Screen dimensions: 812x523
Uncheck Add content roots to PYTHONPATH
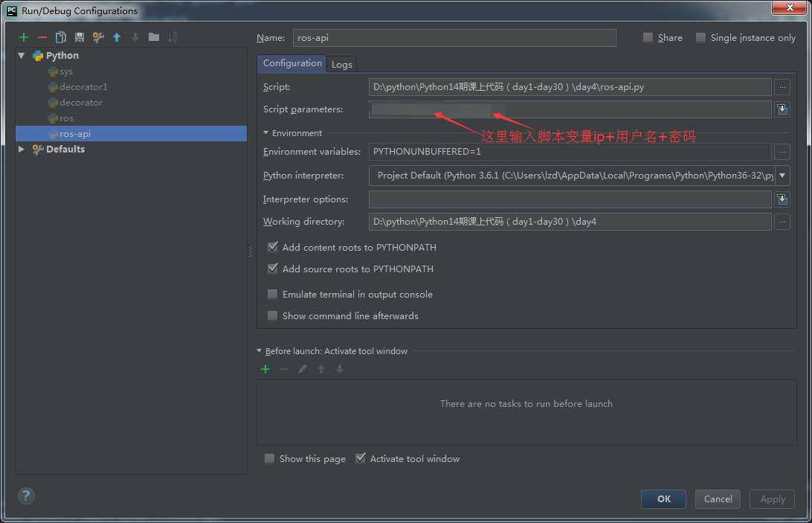(x=272, y=247)
